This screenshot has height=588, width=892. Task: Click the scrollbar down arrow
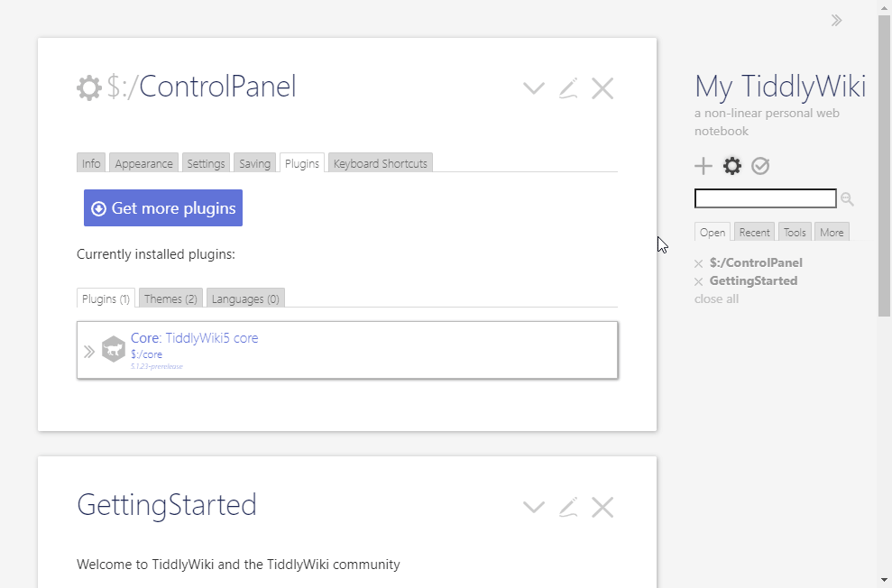885,581
